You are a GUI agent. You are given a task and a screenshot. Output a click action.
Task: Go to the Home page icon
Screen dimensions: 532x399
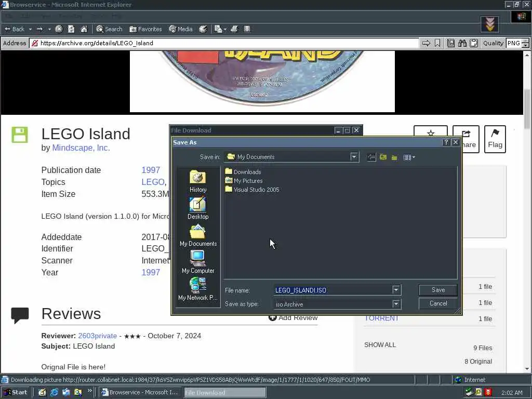tap(84, 29)
